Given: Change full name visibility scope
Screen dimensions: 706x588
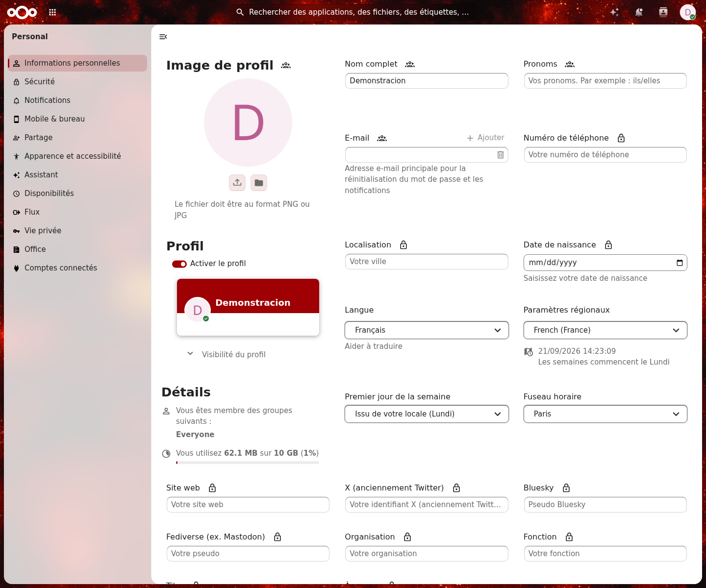Looking at the screenshot, I should [410, 64].
